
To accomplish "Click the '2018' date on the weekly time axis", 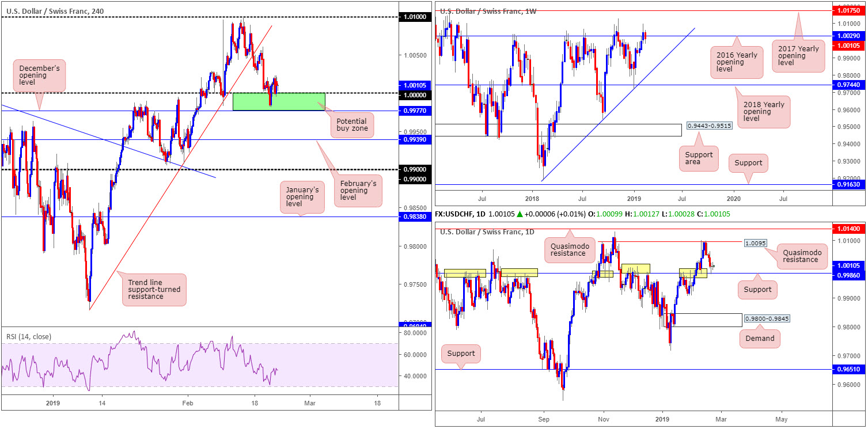I will [x=531, y=198].
